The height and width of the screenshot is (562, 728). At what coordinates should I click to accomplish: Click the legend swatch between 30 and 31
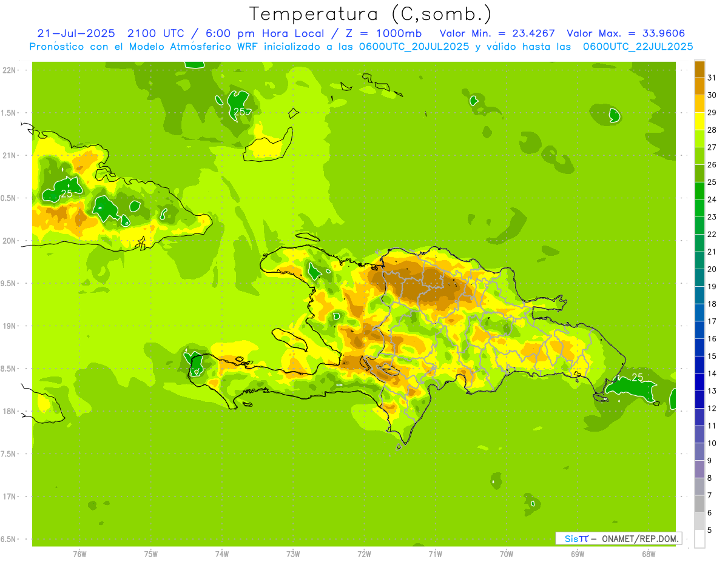click(699, 87)
